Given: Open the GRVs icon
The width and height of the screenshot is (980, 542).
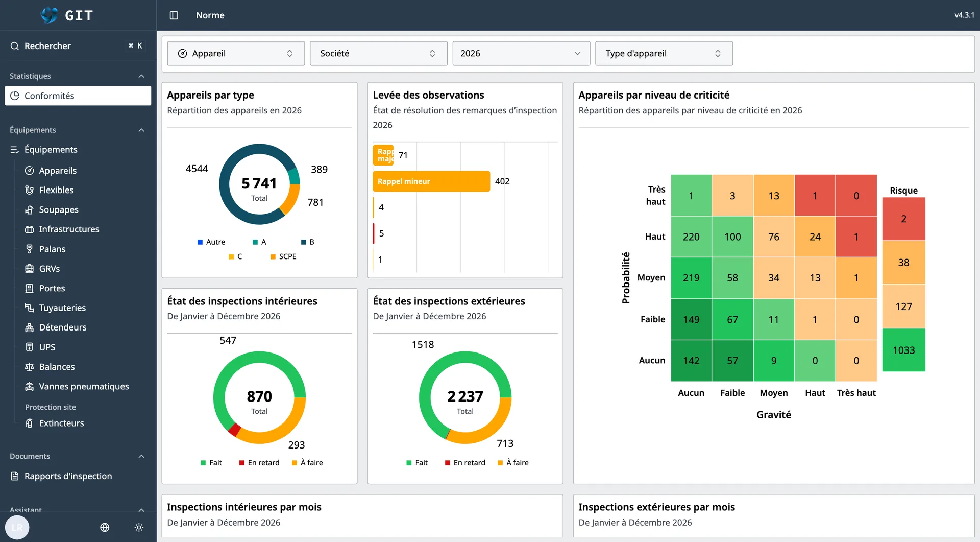Looking at the screenshot, I should [x=30, y=269].
